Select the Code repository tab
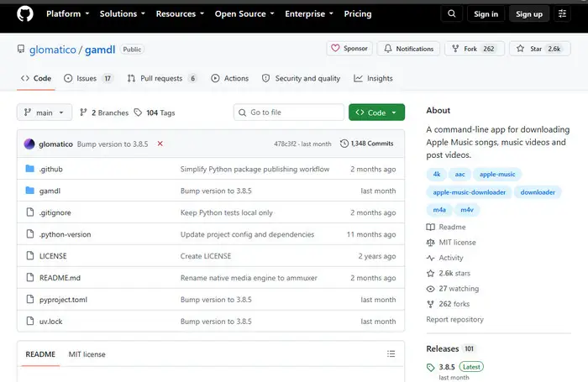The height and width of the screenshot is (382, 588). click(36, 78)
